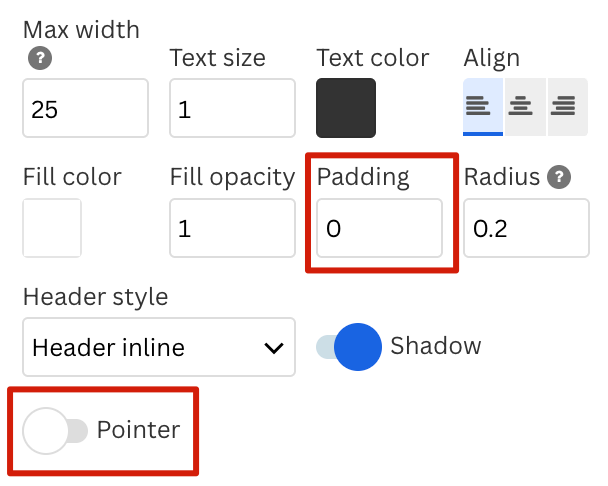
Task: Set text alignment to right
Action: 564,106
